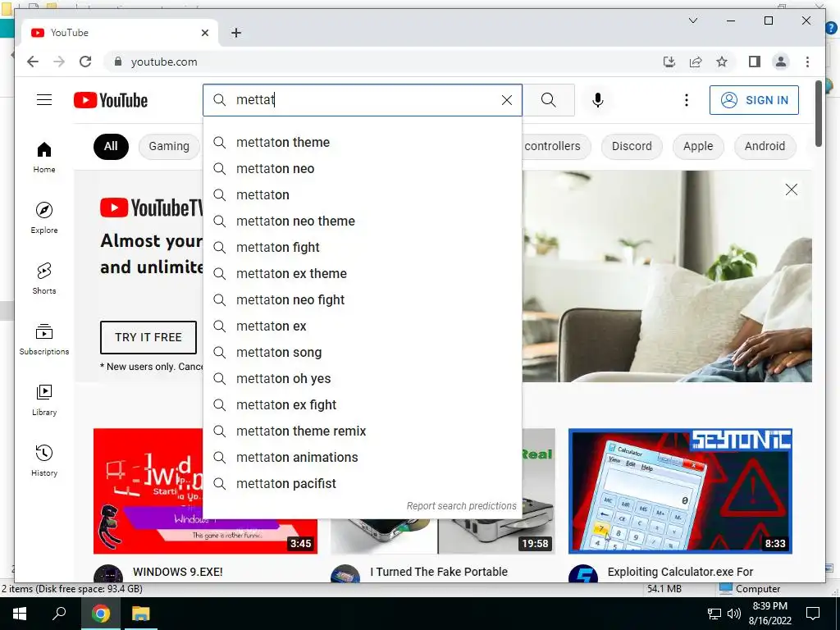Select the suggestion that reads only 'mettaton fight'
Screen dimensions: 840x630
click(x=363, y=248)
